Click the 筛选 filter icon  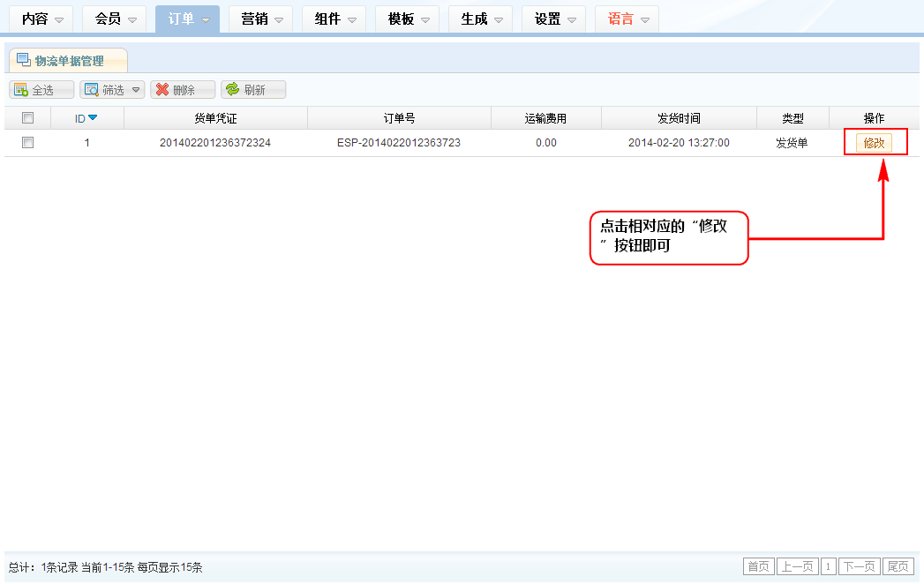(90, 90)
